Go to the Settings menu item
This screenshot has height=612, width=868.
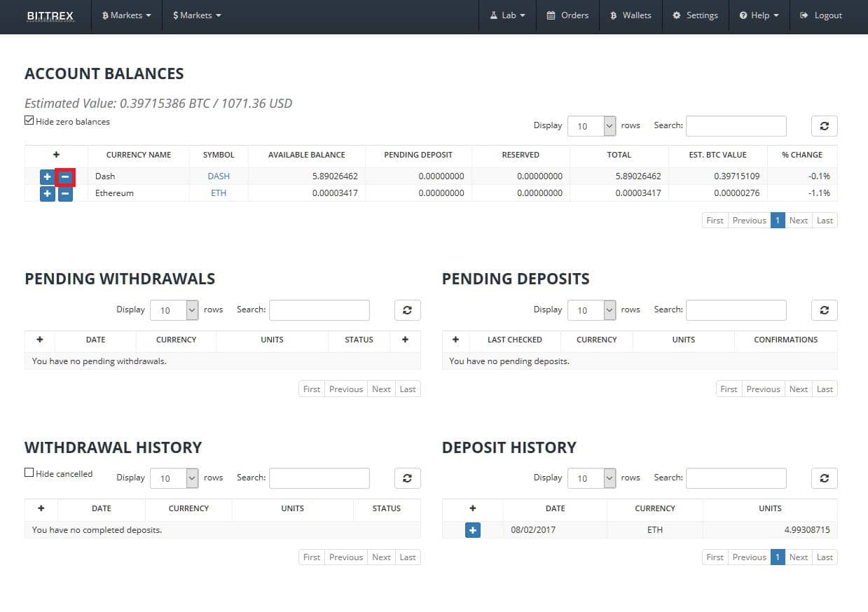click(x=695, y=15)
